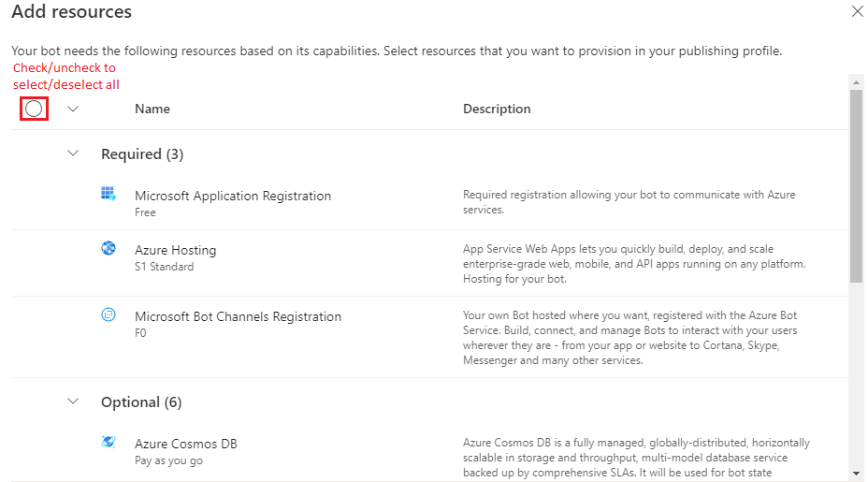Click the Optional (6) group label
The width and height of the screenshot is (868, 482).
pos(141,402)
